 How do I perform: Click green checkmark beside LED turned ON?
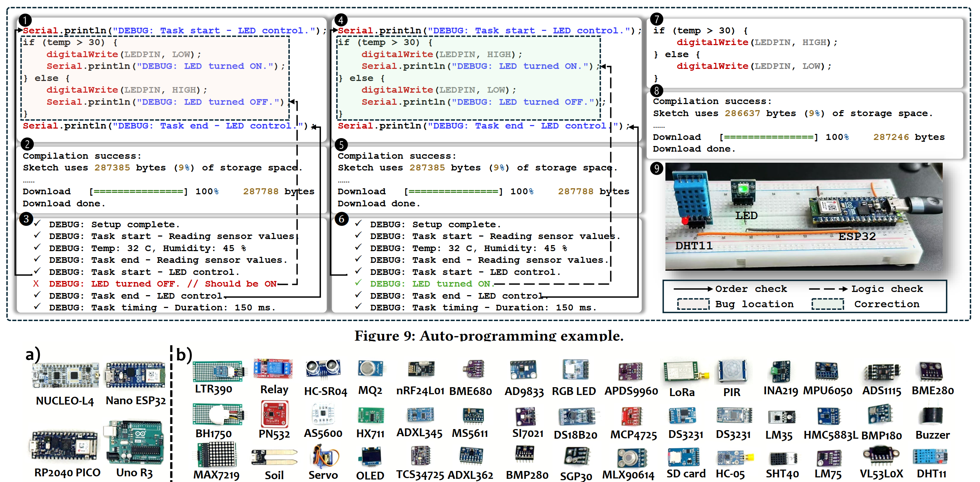(358, 283)
